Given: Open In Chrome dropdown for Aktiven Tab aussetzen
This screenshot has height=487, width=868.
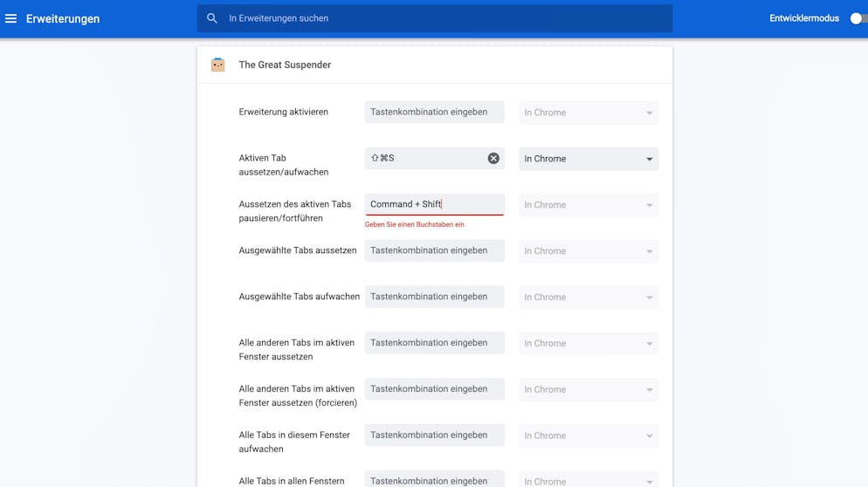Looking at the screenshot, I should click(589, 159).
